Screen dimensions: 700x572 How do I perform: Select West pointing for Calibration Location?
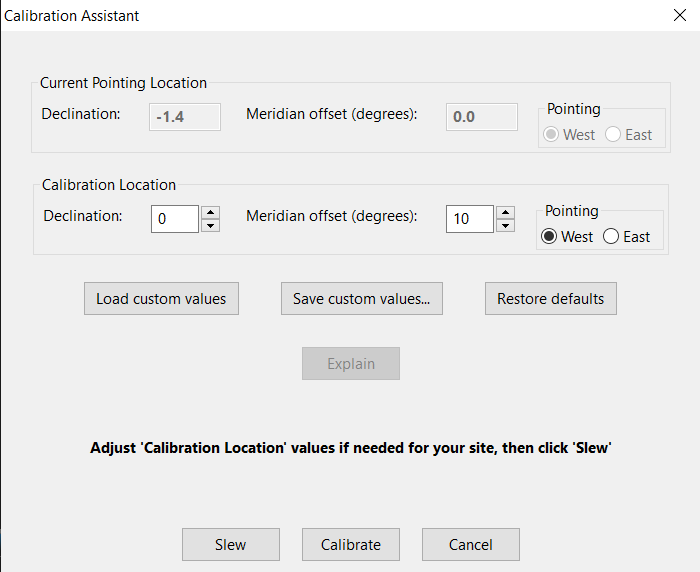click(x=567, y=236)
